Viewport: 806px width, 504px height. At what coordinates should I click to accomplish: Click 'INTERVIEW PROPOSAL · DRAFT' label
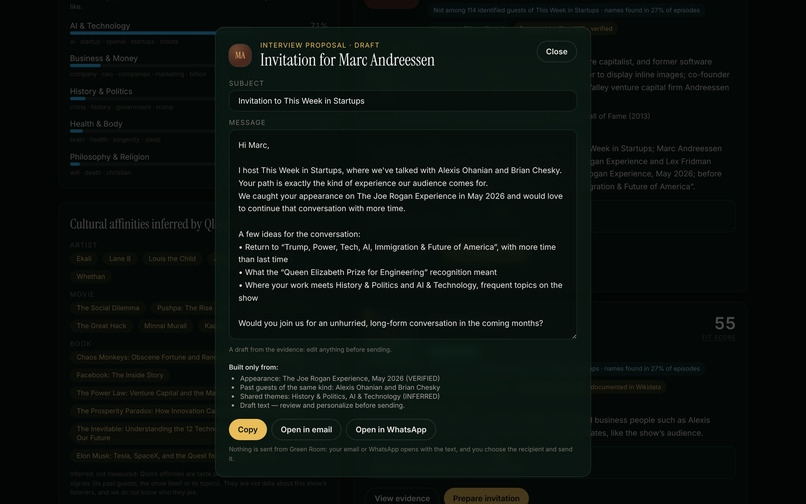[320, 45]
